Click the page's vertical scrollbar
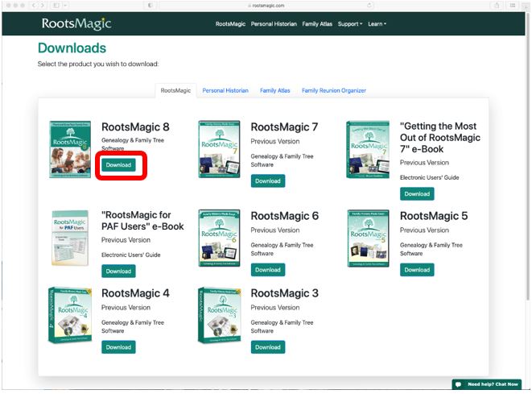 coord(527,156)
